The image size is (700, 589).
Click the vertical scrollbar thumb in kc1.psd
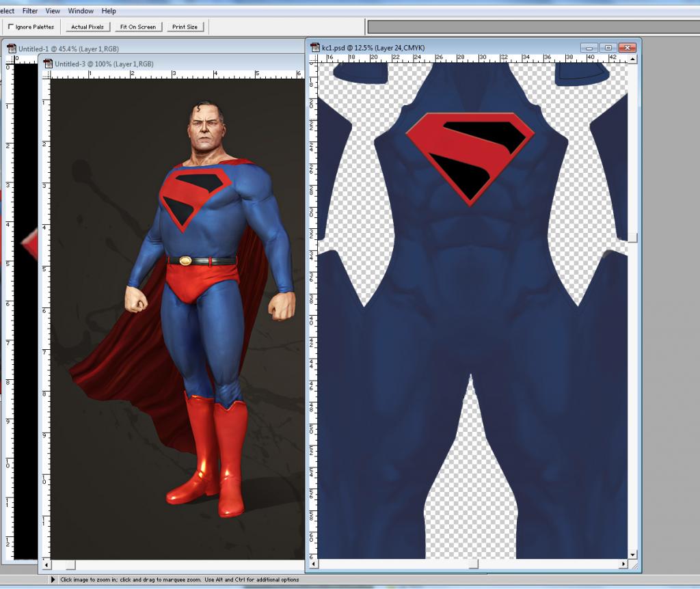coord(632,237)
